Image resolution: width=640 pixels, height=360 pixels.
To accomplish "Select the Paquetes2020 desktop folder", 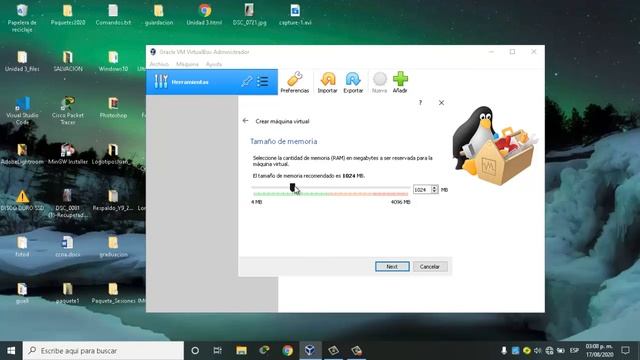I will pos(68,16).
